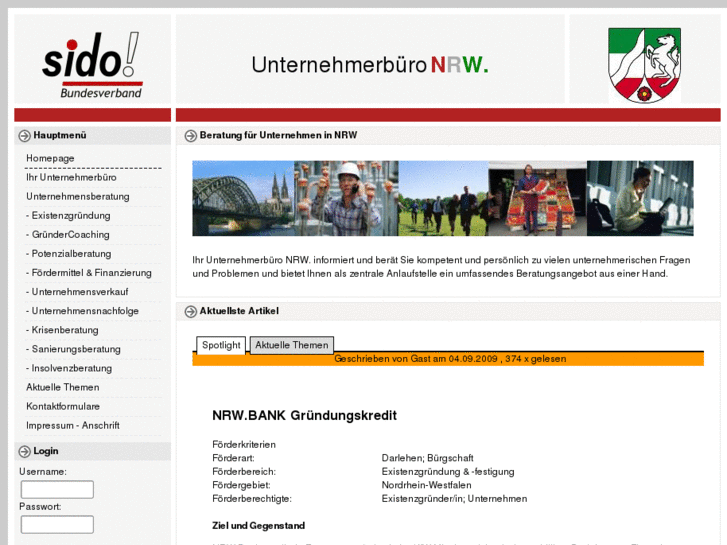The image size is (727, 545).
Task: Open Kontaktformulare page
Action: (x=63, y=406)
